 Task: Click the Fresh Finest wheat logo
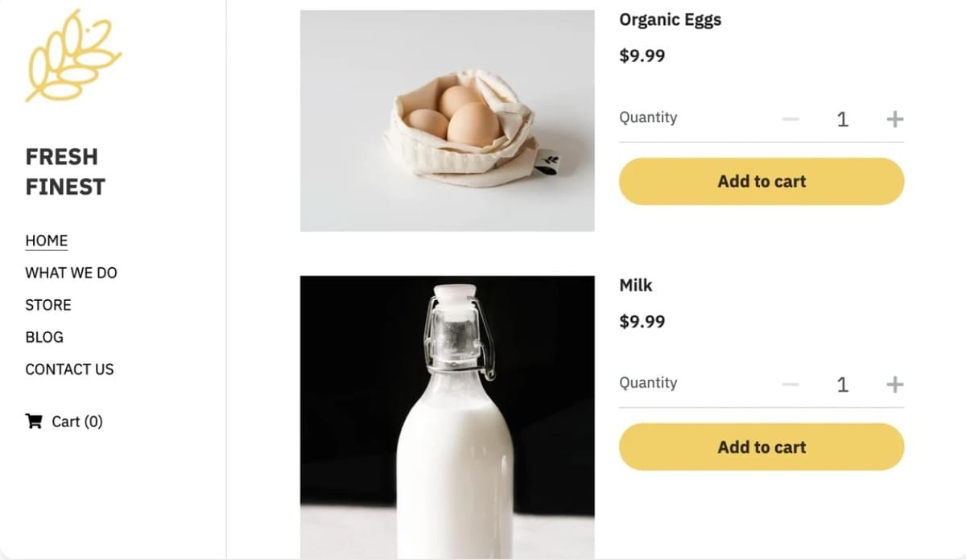[x=73, y=56]
